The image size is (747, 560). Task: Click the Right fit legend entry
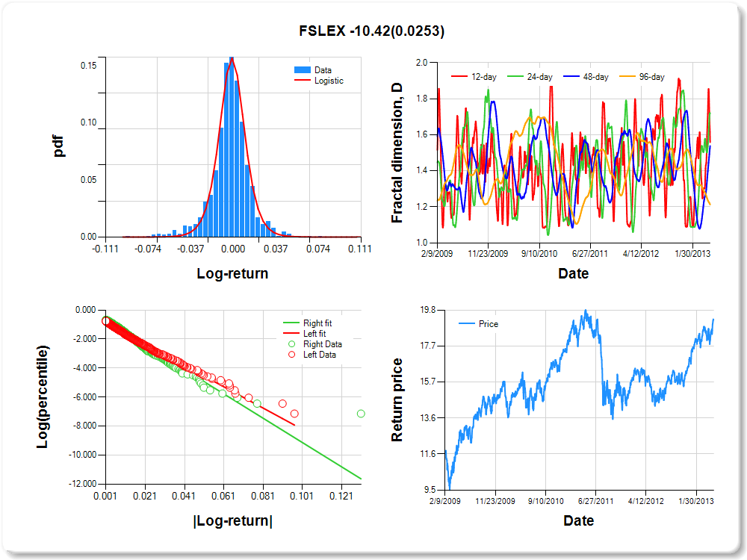tap(307, 323)
